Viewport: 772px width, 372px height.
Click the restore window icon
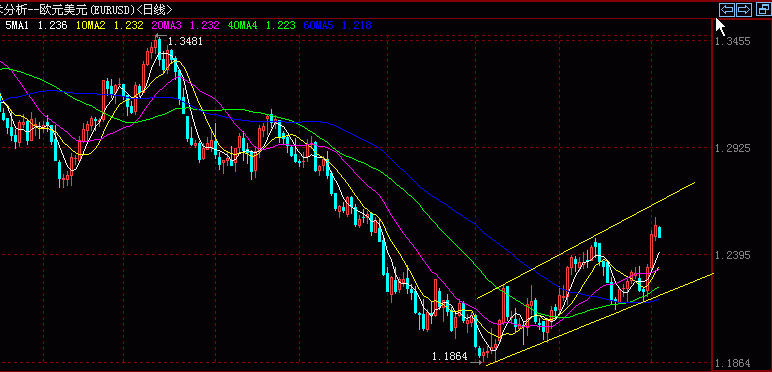(763, 9)
